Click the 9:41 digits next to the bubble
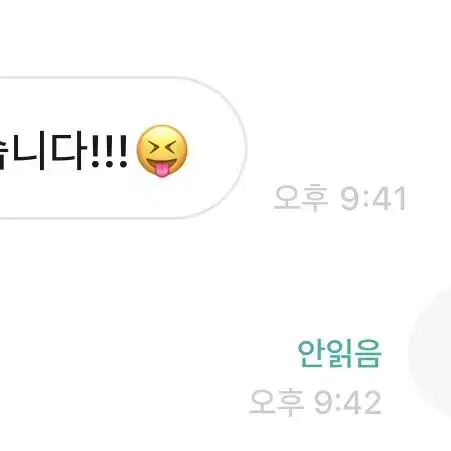 [373, 199]
